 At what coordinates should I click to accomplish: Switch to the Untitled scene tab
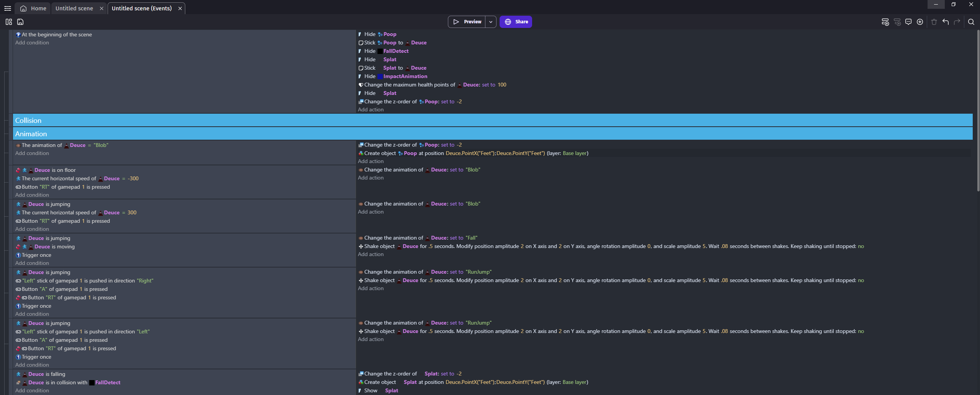pyautogui.click(x=74, y=8)
